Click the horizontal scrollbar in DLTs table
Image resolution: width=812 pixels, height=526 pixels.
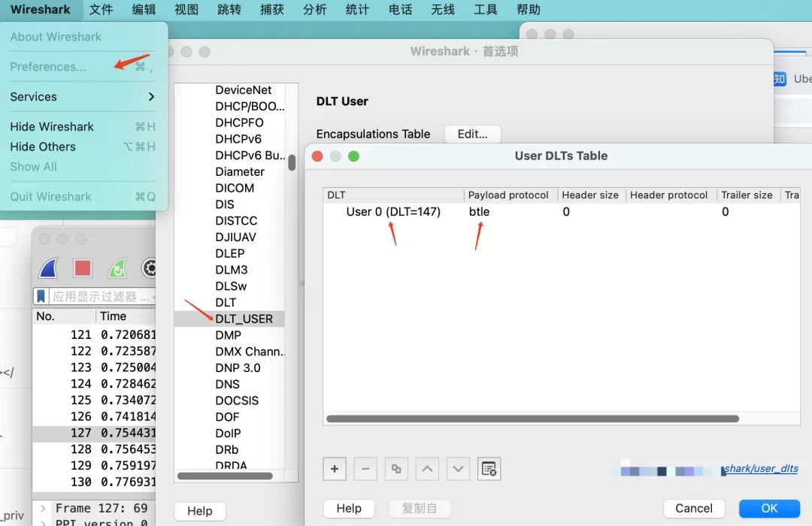(x=532, y=419)
